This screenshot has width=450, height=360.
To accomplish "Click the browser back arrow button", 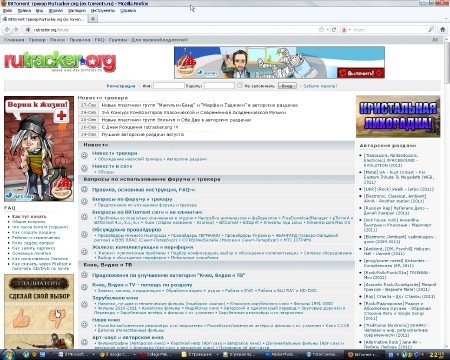I will pyautogui.click(x=7, y=30).
